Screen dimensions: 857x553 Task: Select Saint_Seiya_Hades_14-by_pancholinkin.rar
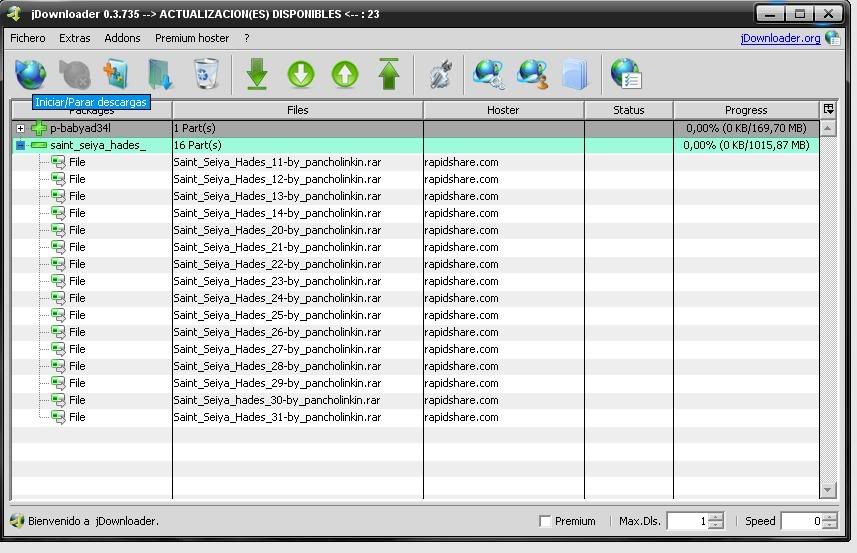[277, 213]
